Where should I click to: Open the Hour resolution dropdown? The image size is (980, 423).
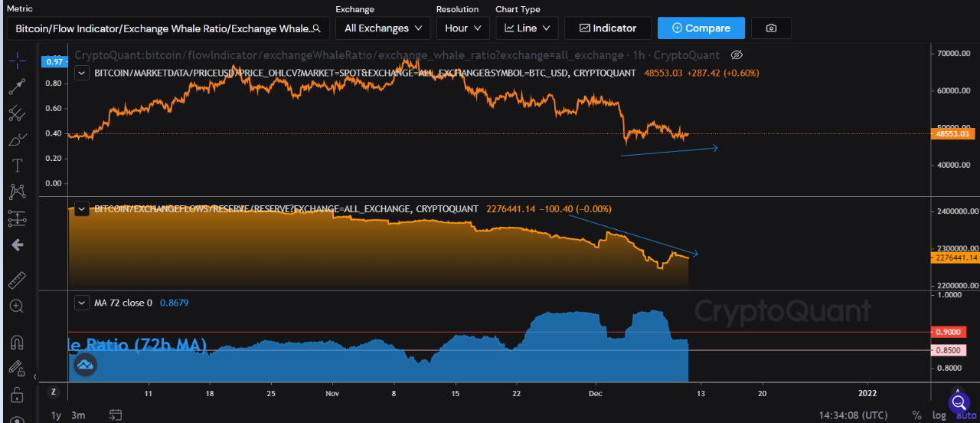pos(462,28)
